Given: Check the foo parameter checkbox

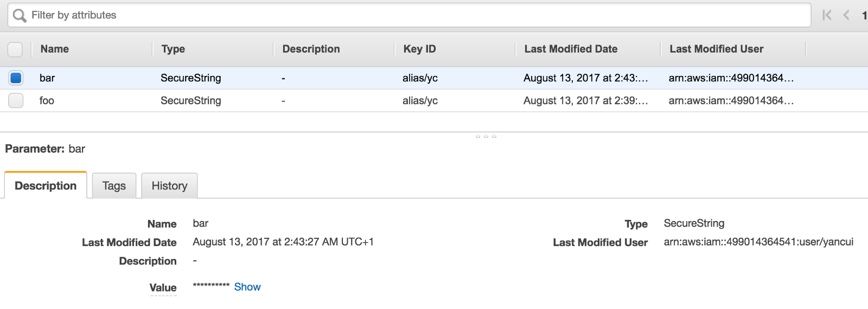Looking at the screenshot, I should [16, 100].
